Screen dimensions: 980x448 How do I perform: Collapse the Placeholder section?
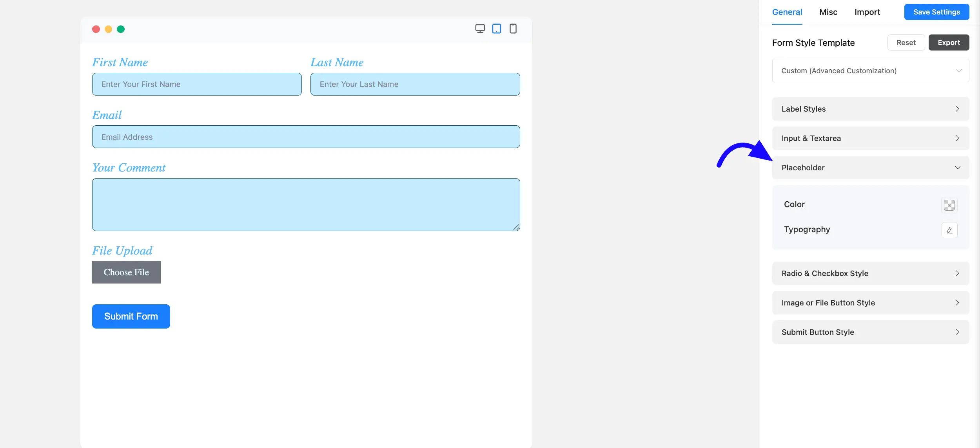point(870,167)
